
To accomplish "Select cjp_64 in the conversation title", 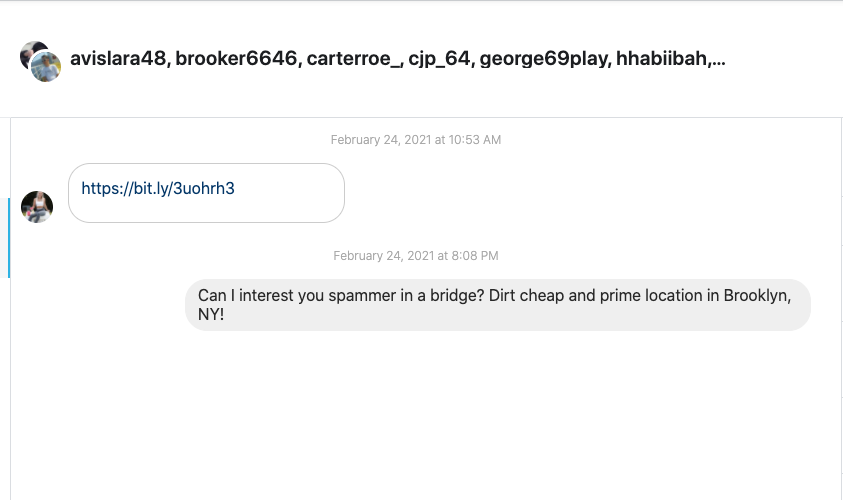I will 440,59.
